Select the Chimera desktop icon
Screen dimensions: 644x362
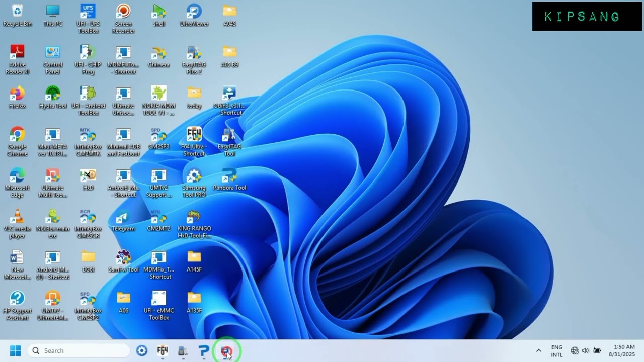[x=159, y=57]
